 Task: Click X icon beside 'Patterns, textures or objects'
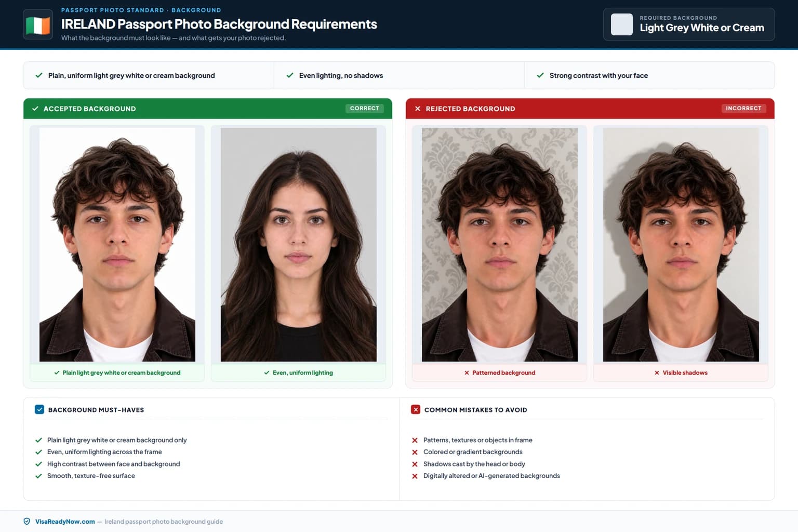pyautogui.click(x=415, y=440)
